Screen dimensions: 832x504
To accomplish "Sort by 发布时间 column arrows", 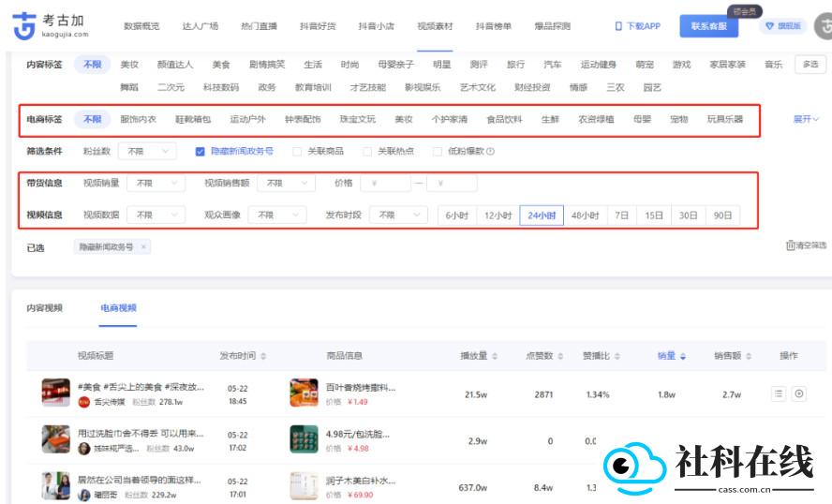I will (x=263, y=356).
